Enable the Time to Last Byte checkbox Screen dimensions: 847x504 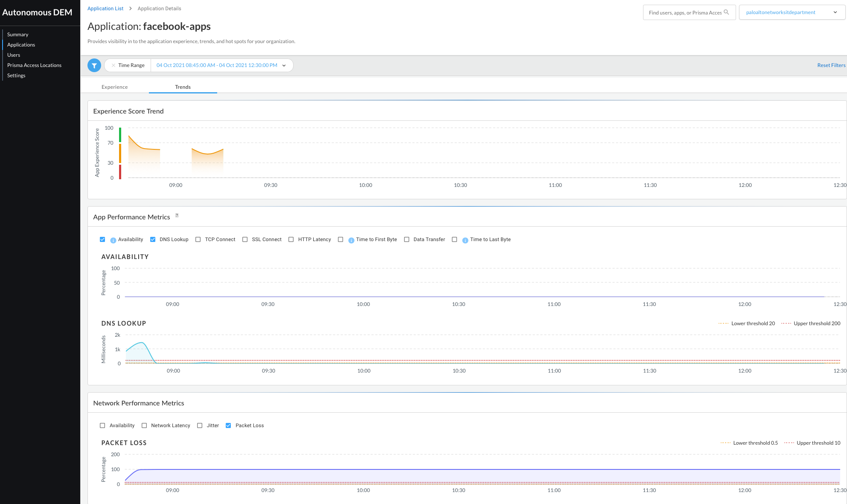454,239
